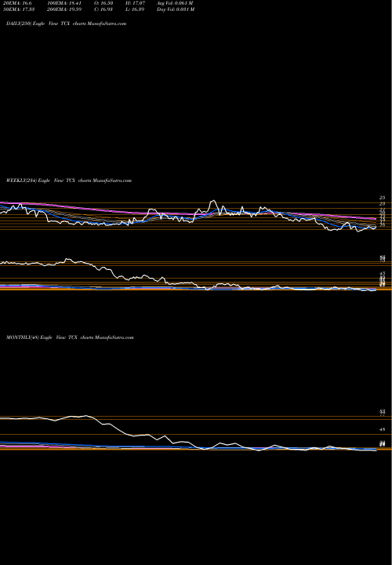Click the 200EMA: 19.99 value
The height and width of the screenshot is (565, 392).
[65, 9]
